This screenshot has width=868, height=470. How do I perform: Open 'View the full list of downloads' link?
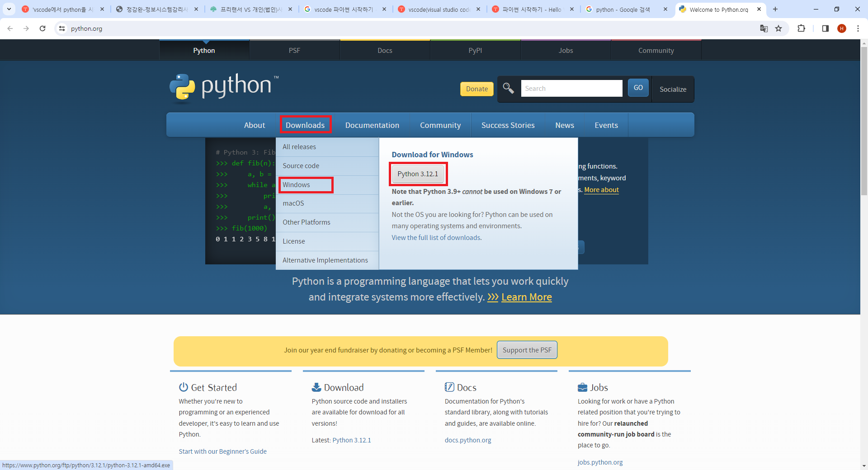[x=436, y=238]
